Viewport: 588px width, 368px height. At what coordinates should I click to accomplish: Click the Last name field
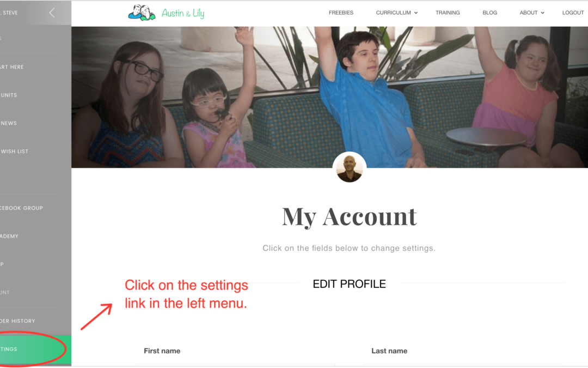point(463,365)
